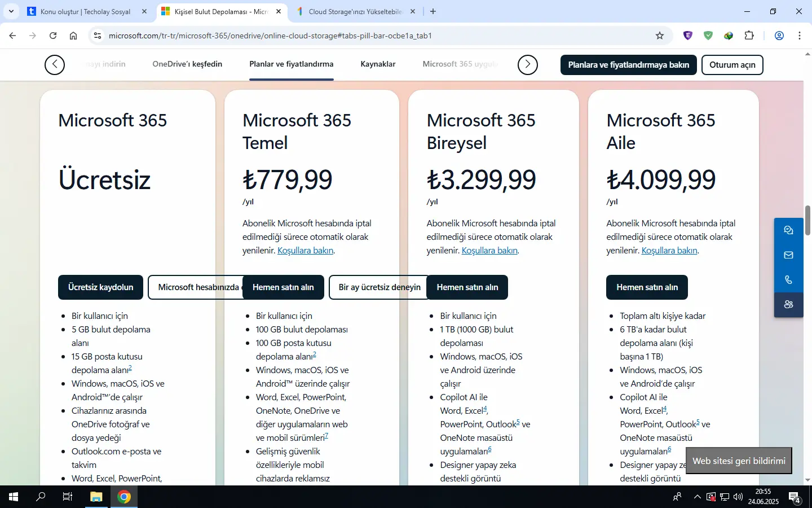Go back to the previous page in Chrome

12,36
